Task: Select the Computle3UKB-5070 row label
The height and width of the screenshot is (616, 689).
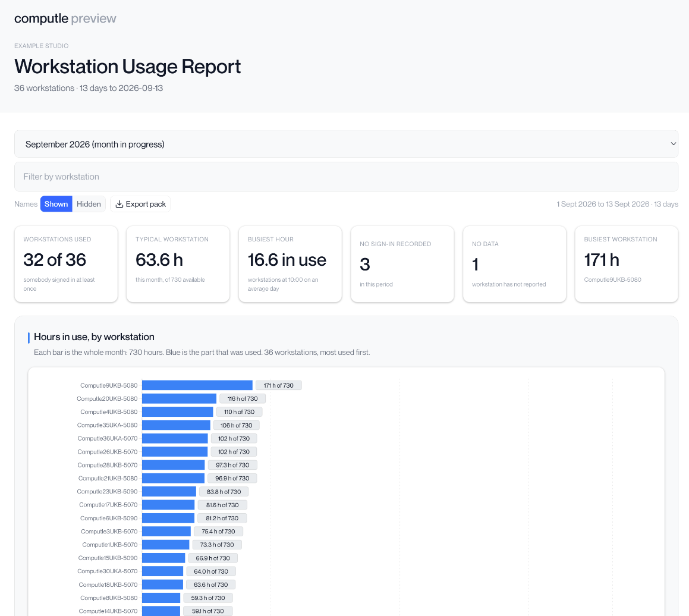Action: pos(109,531)
